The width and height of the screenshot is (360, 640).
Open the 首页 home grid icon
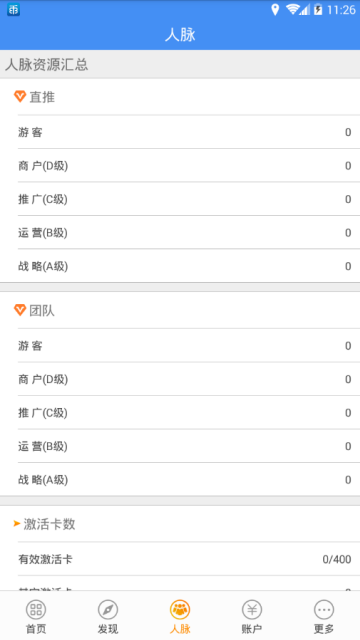point(36,610)
